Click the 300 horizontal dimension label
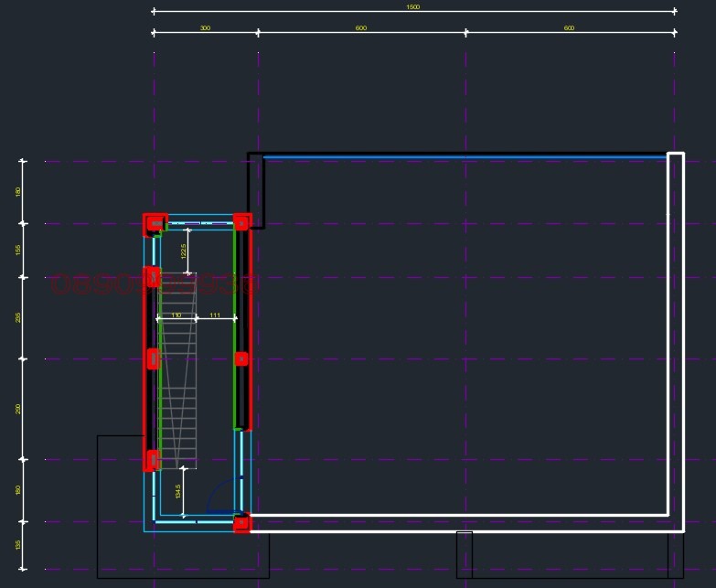716x588 pixels. pyautogui.click(x=205, y=28)
